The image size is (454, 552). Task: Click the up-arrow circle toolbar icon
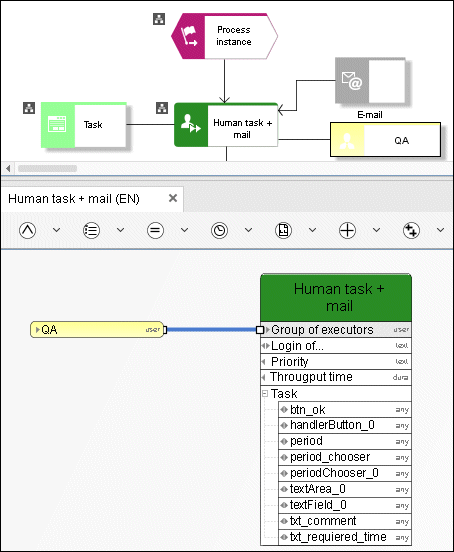tap(27, 231)
